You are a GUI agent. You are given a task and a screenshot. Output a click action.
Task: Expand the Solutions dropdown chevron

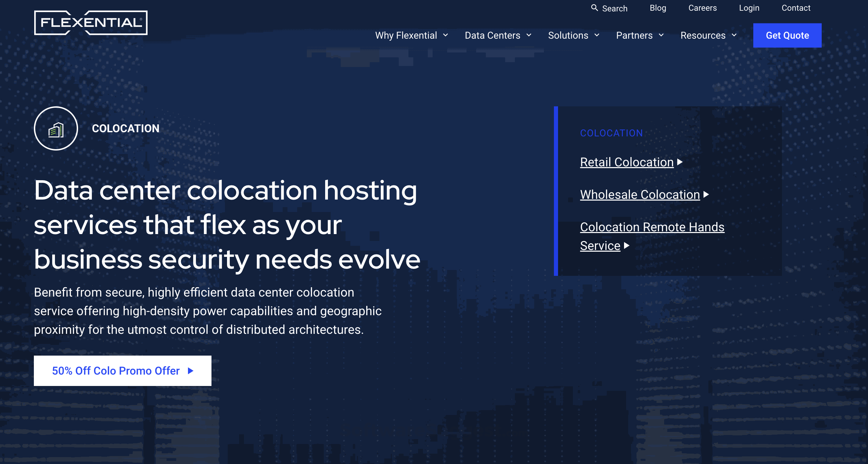pos(597,35)
